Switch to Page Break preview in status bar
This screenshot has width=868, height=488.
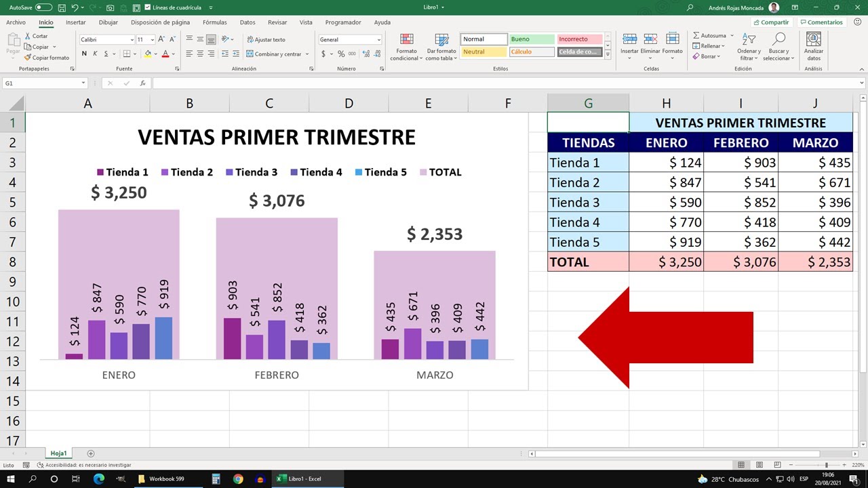click(776, 465)
